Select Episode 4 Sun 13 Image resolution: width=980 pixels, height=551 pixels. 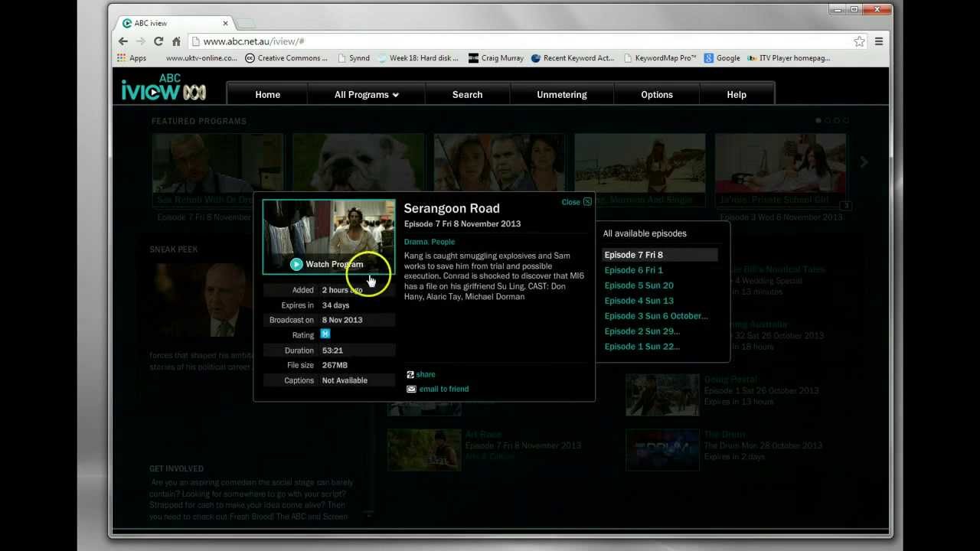click(x=639, y=301)
